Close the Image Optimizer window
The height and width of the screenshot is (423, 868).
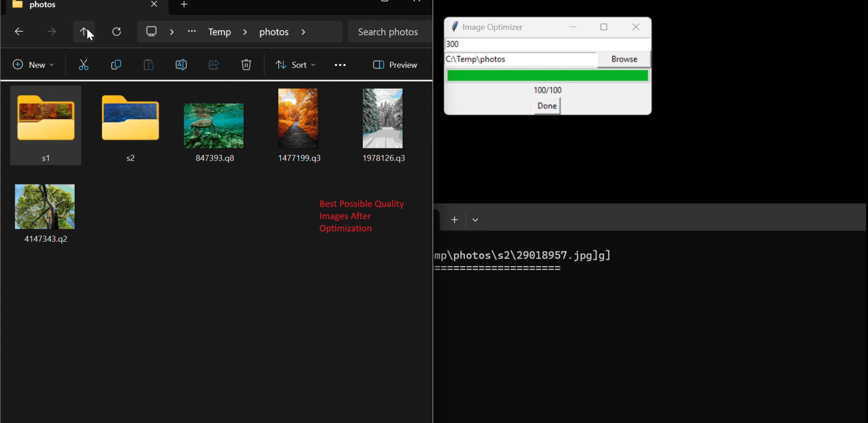(636, 27)
